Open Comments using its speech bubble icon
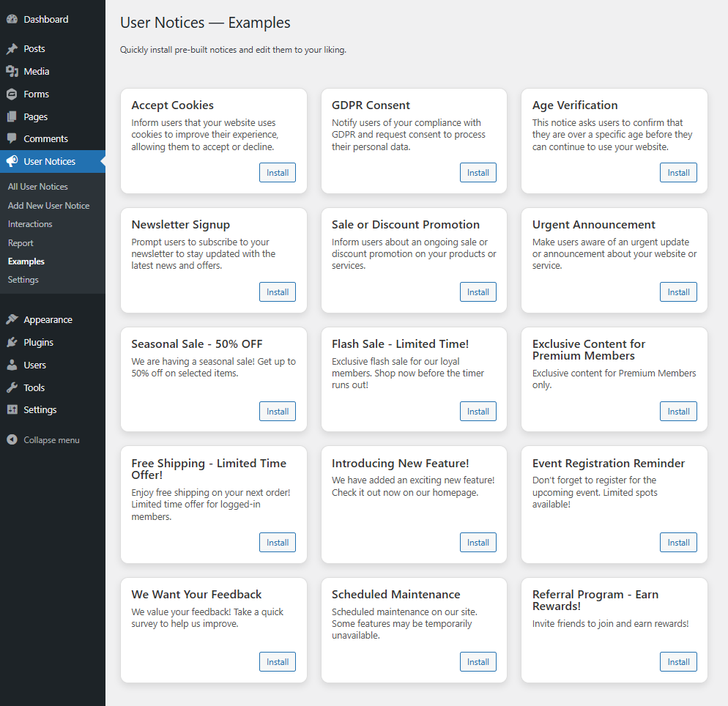728x706 pixels. (12, 138)
